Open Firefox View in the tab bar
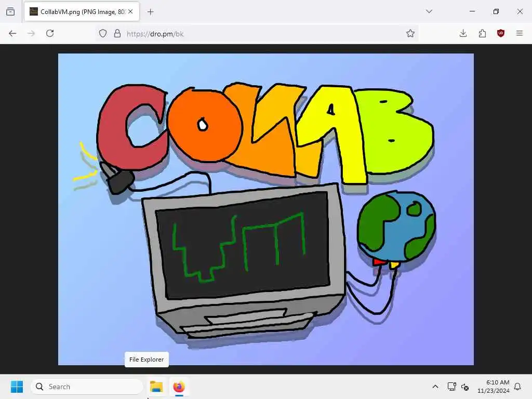The image size is (532, 399). point(10,11)
